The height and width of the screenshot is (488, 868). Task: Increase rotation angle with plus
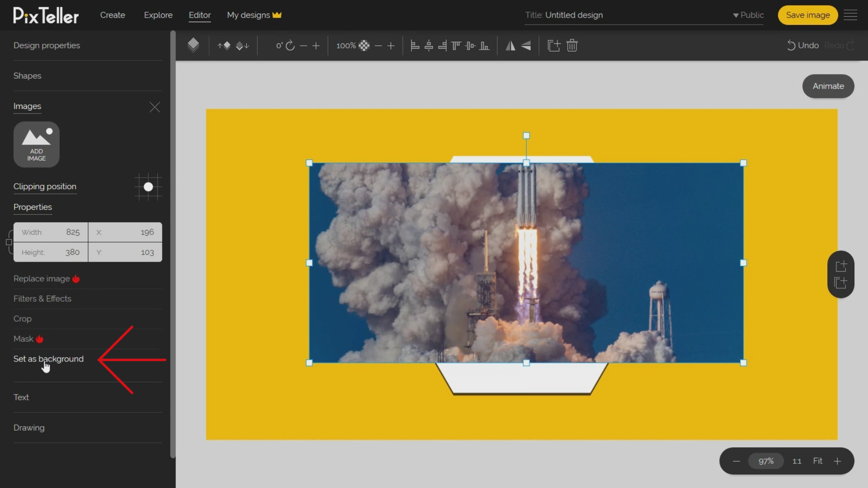(x=316, y=46)
